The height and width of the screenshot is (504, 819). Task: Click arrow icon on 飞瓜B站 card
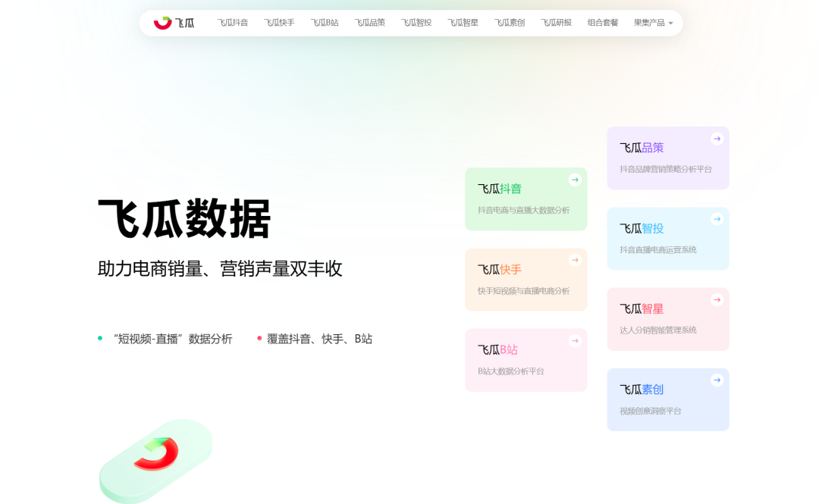pos(575,340)
